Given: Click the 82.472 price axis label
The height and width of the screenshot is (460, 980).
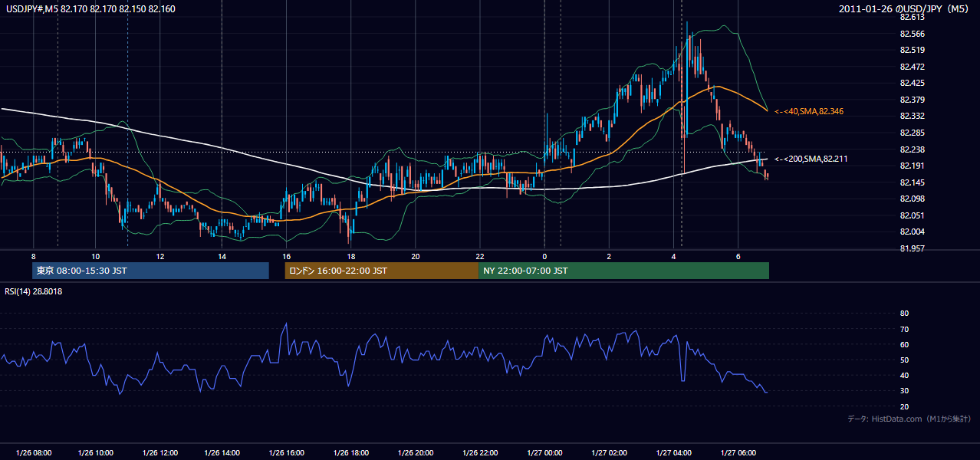Looking at the screenshot, I should tap(912, 67).
